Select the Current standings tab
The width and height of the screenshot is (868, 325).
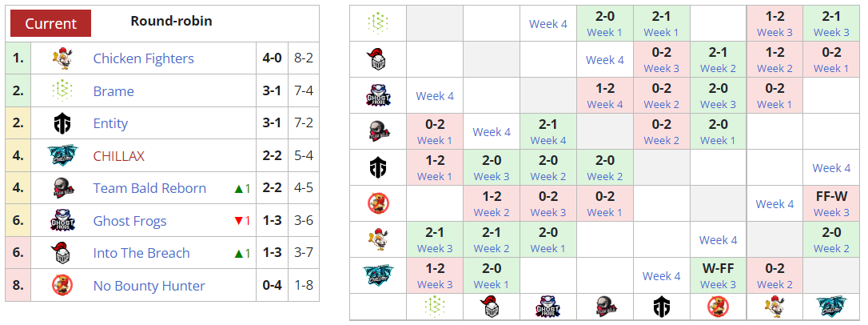(51, 23)
